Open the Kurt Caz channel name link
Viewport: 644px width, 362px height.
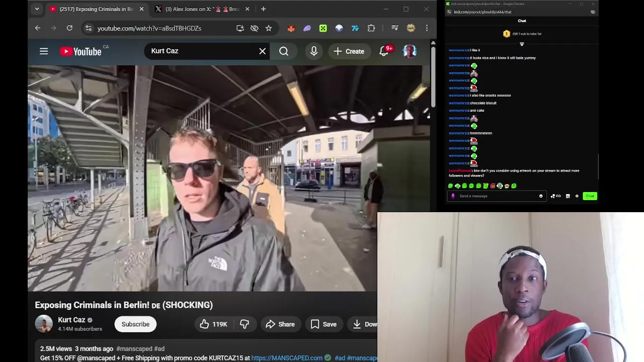(71, 320)
